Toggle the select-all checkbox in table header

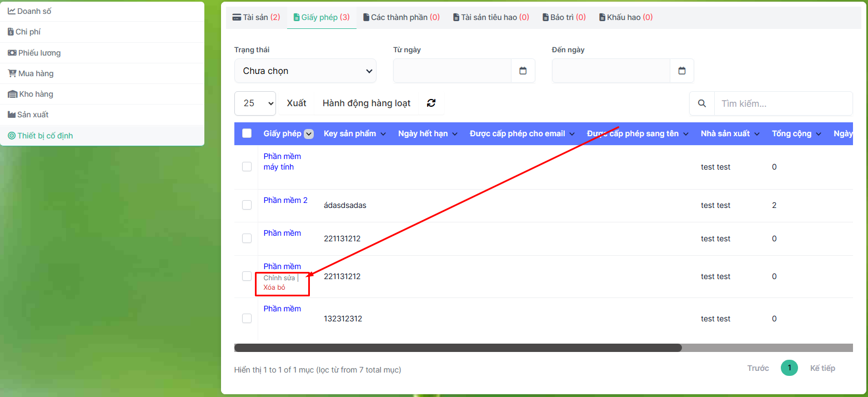tap(247, 133)
